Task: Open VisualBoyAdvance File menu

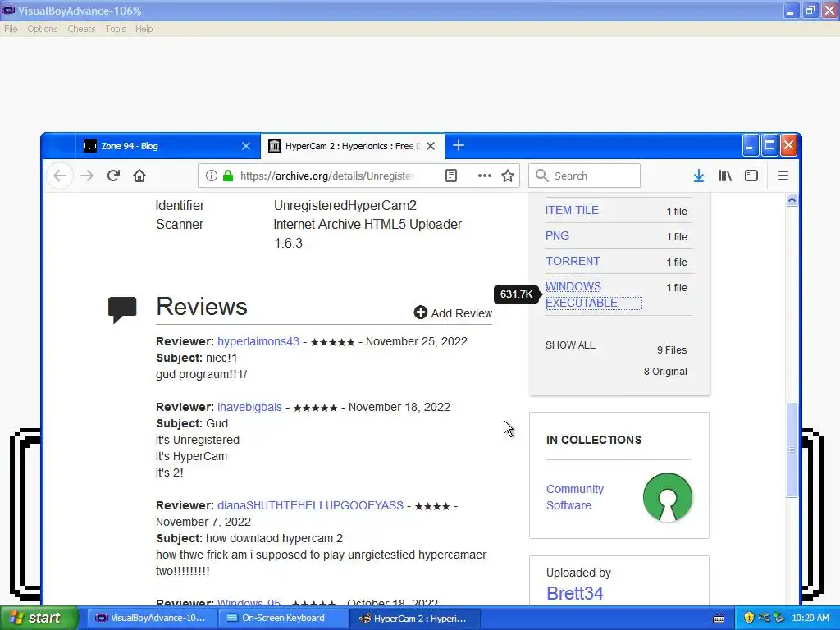Action: click(x=11, y=29)
